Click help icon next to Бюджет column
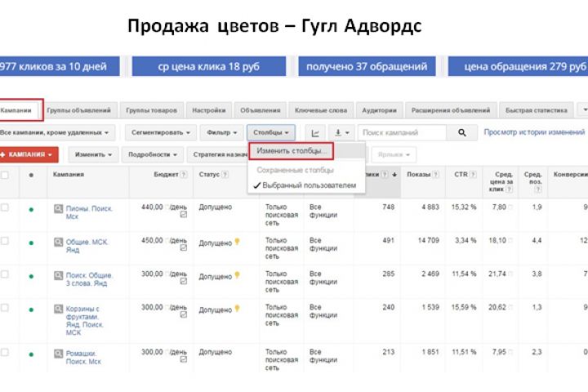Viewport: 588px width, 392px height. (184, 175)
